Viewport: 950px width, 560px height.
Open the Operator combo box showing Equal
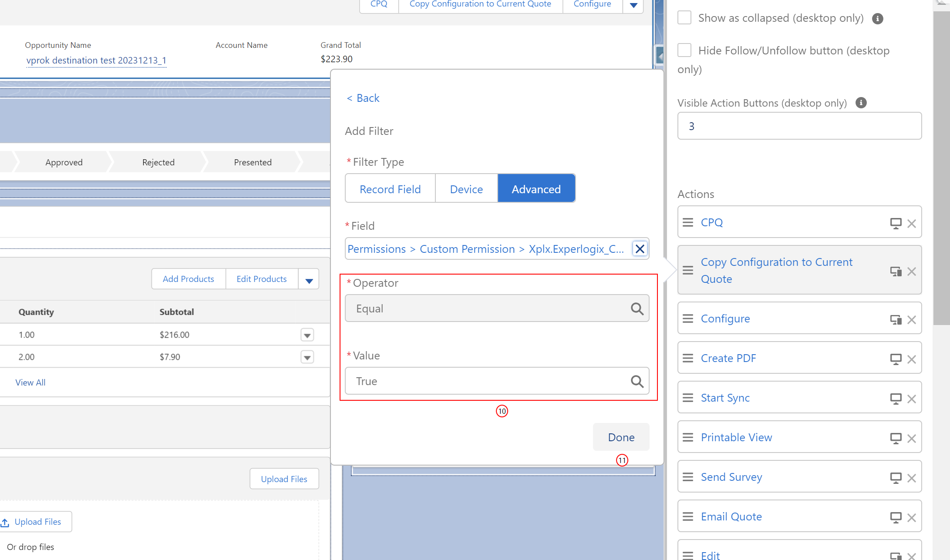(x=497, y=309)
